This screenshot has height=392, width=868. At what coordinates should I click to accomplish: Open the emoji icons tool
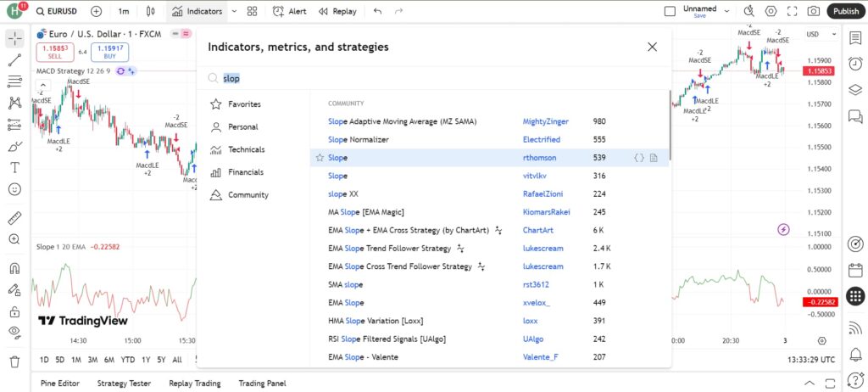pyautogui.click(x=15, y=189)
